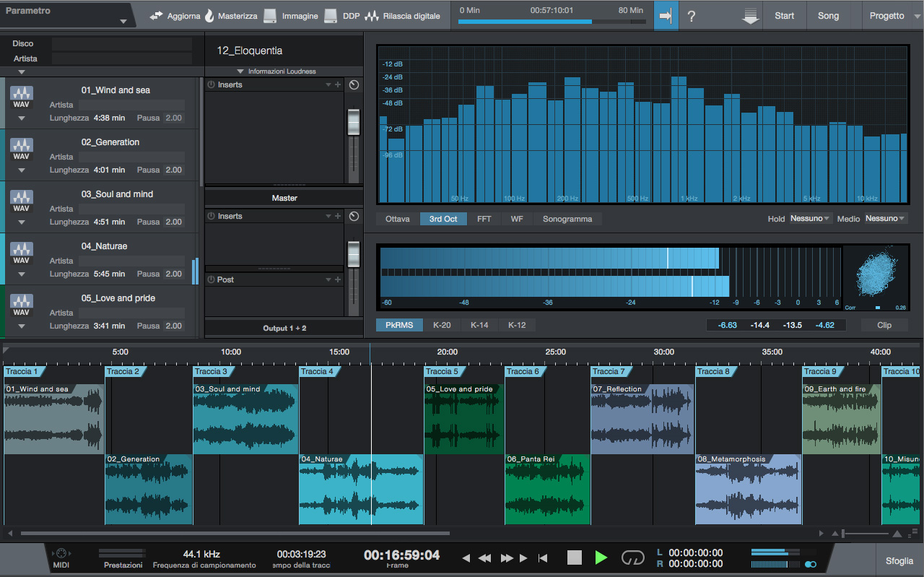The image size is (924, 577).
Task: Open the Hold Nessuno dropdown
Action: pos(810,218)
